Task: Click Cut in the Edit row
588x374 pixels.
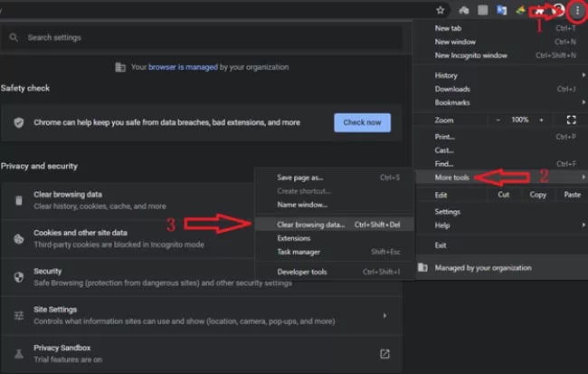Action: click(504, 195)
